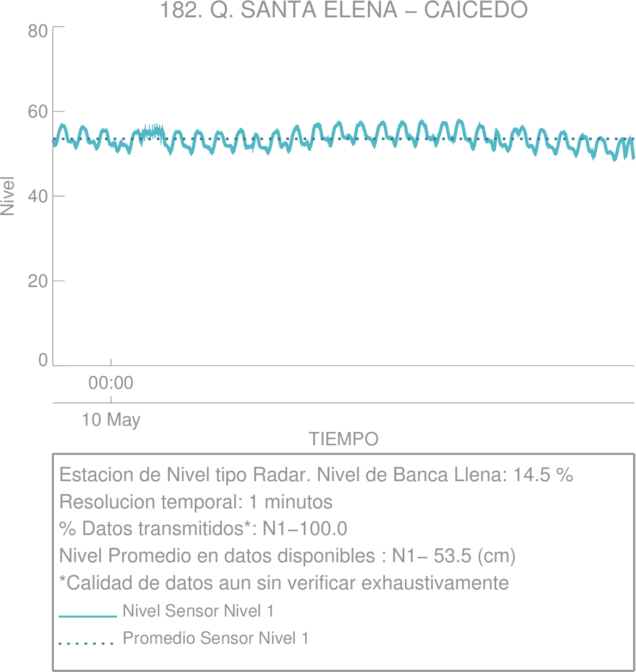Click the 00:00 time tick label

(x=111, y=383)
